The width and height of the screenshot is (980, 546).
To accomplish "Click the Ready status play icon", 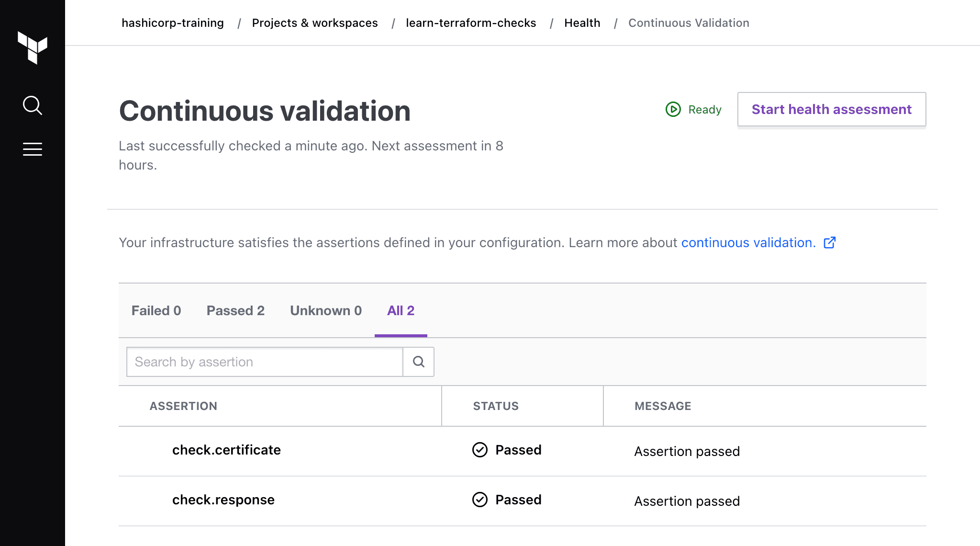I will coord(672,109).
